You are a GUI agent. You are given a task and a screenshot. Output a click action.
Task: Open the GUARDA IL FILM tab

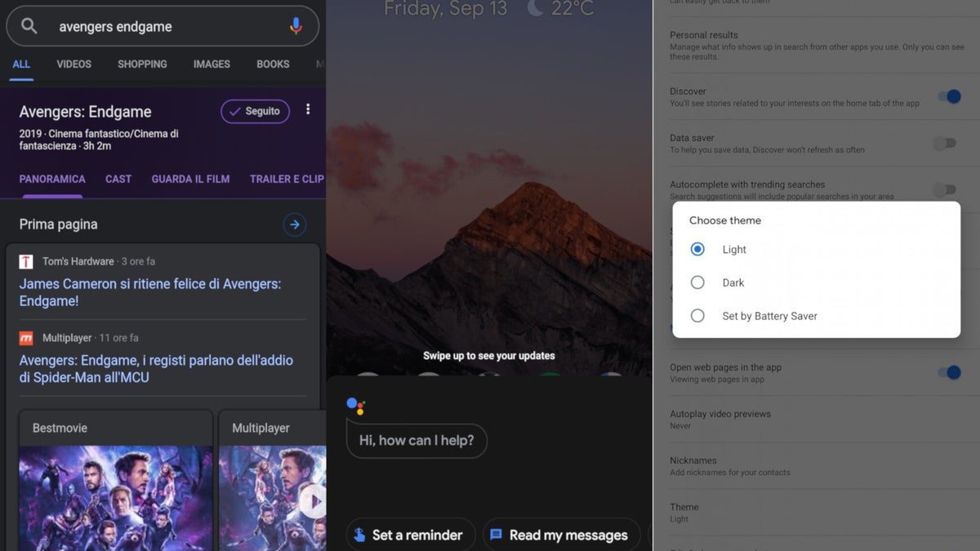click(190, 179)
